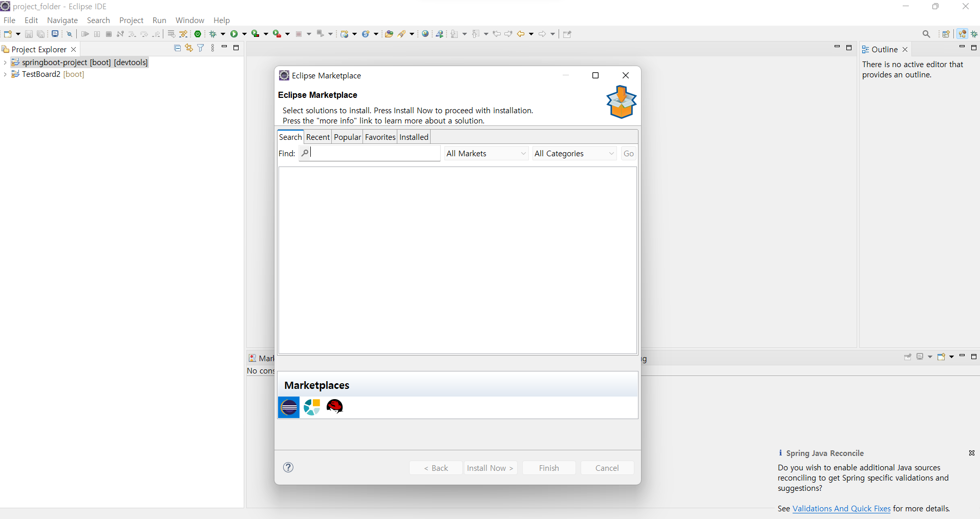
Task: Click the Back button in Marketplace dialog
Action: coord(436,468)
